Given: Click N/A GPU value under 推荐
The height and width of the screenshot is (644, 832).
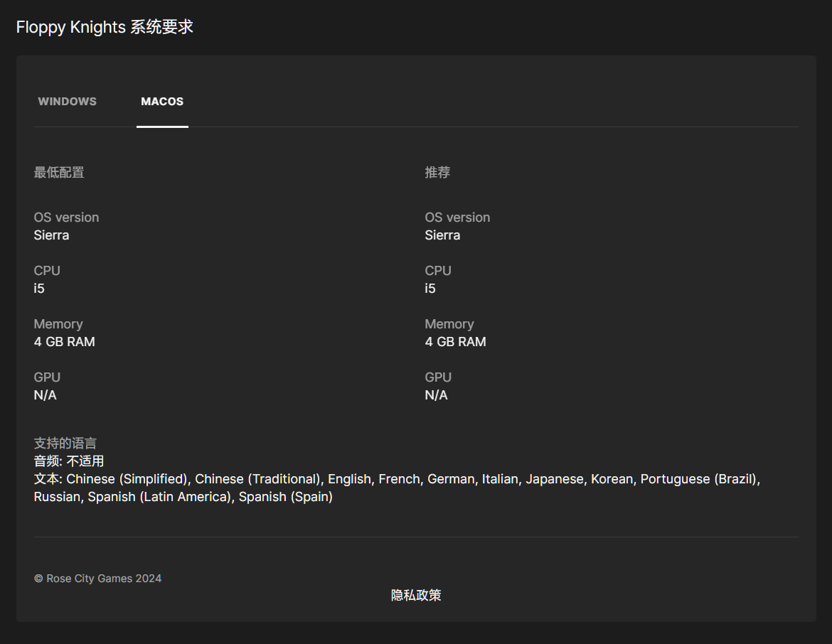Looking at the screenshot, I should (436, 395).
